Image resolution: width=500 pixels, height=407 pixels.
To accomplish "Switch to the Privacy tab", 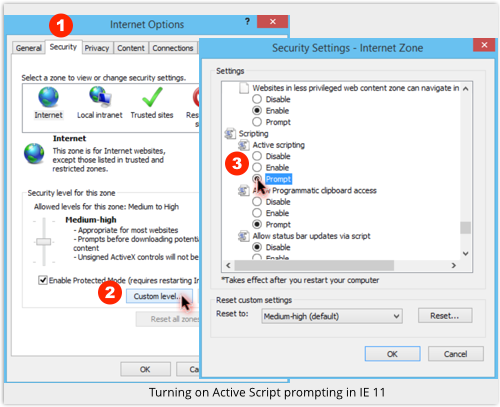I will (x=97, y=48).
